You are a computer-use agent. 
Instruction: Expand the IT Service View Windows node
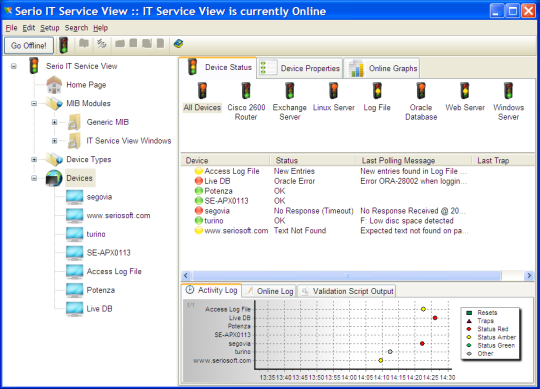[54, 141]
